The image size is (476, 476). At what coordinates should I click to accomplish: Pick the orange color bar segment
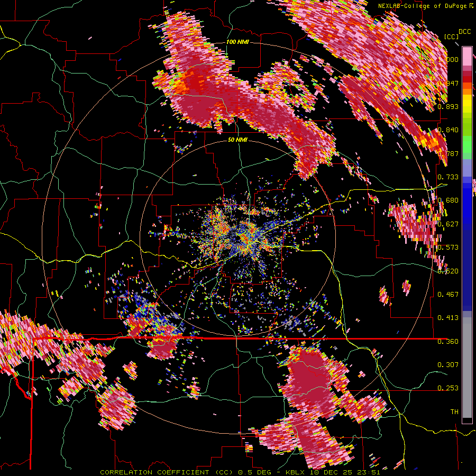467,91
